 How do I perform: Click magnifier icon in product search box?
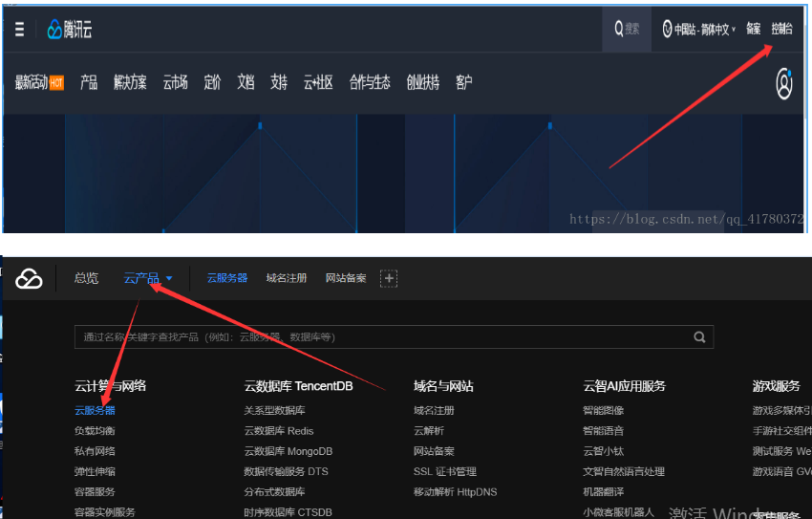tap(699, 337)
